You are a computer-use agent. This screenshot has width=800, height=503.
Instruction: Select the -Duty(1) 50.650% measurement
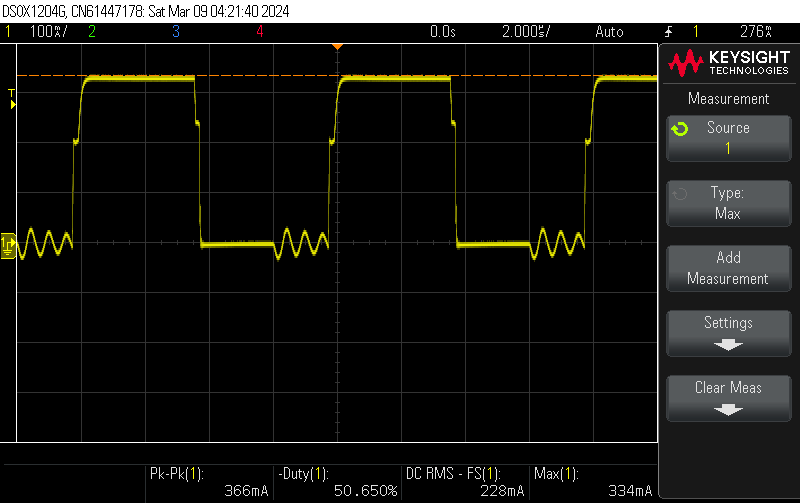tap(337, 482)
